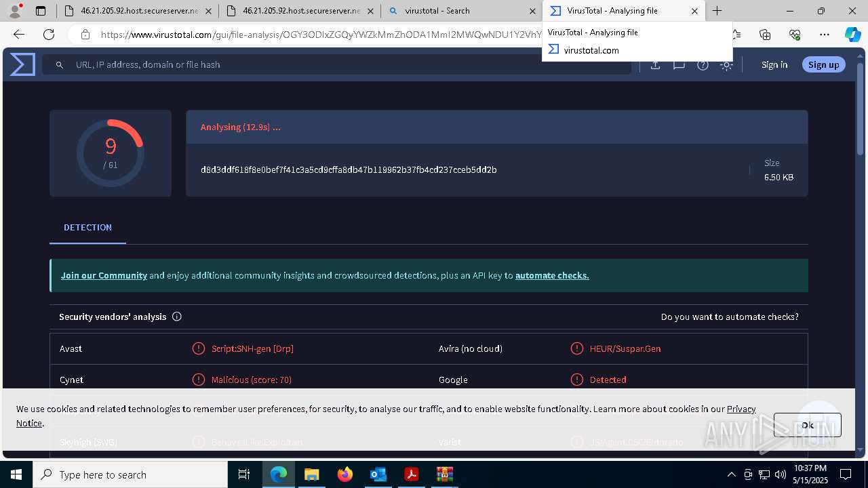Toggle the light/dark theme sun icon
This screenshot has height=488, width=868.
pyautogui.click(x=726, y=65)
